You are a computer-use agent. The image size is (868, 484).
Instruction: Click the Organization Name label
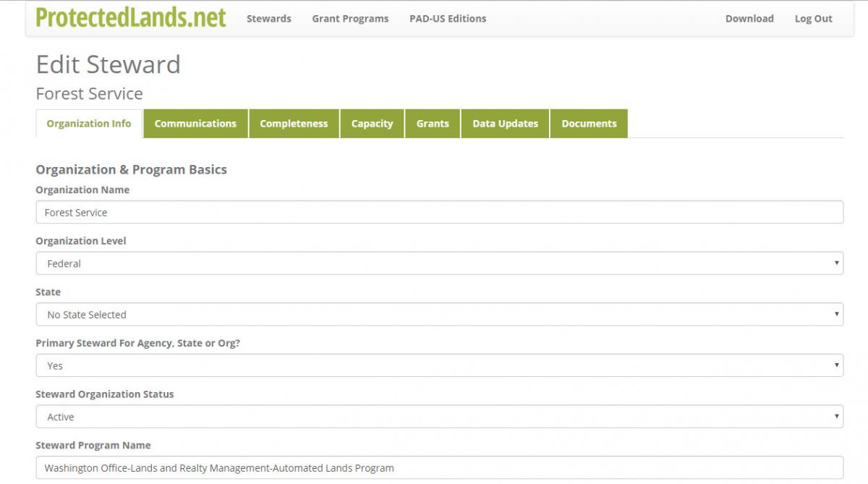tap(82, 190)
